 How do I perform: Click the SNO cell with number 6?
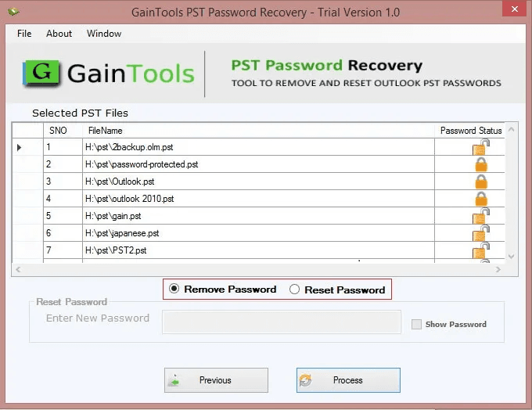(x=63, y=233)
